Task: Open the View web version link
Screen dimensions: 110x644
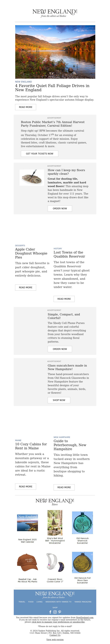Action: tap(55, 639)
